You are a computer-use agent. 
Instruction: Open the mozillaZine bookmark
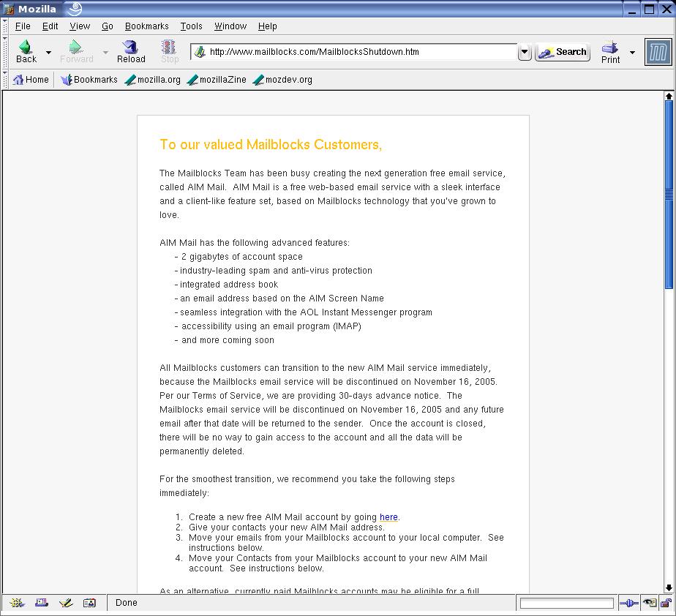pyautogui.click(x=217, y=80)
